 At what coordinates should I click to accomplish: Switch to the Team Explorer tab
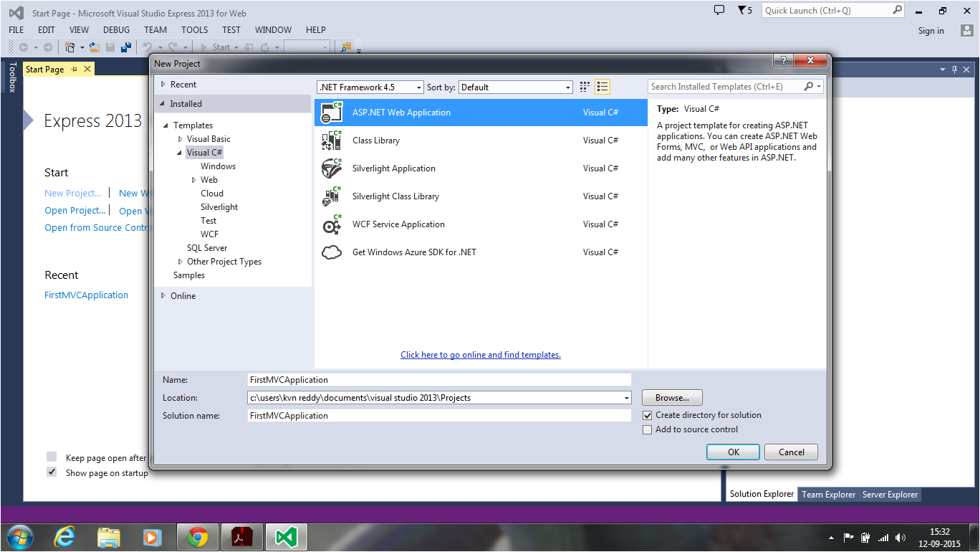pos(828,494)
